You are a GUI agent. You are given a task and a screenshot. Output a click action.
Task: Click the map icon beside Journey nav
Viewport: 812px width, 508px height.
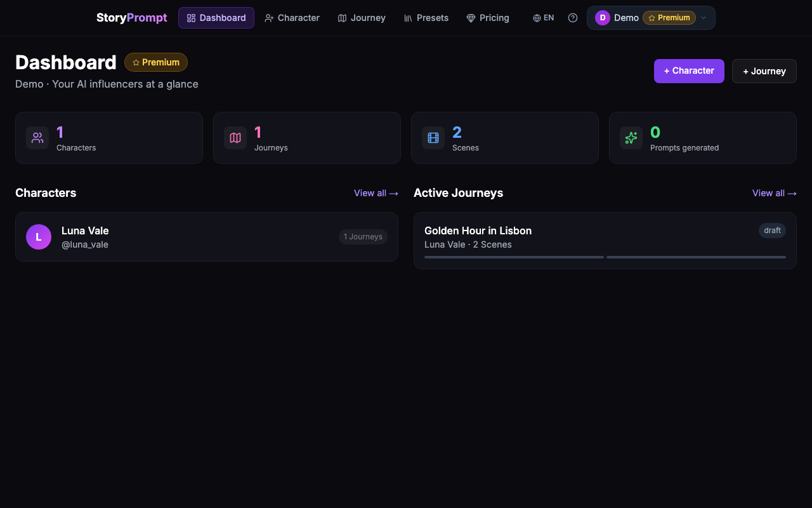click(x=342, y=18)
